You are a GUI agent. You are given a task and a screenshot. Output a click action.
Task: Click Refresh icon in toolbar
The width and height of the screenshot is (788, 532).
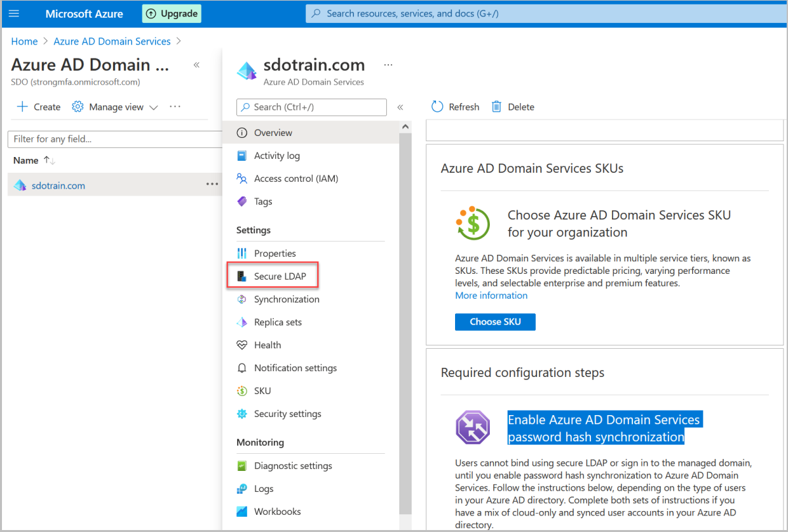[437, 106]
